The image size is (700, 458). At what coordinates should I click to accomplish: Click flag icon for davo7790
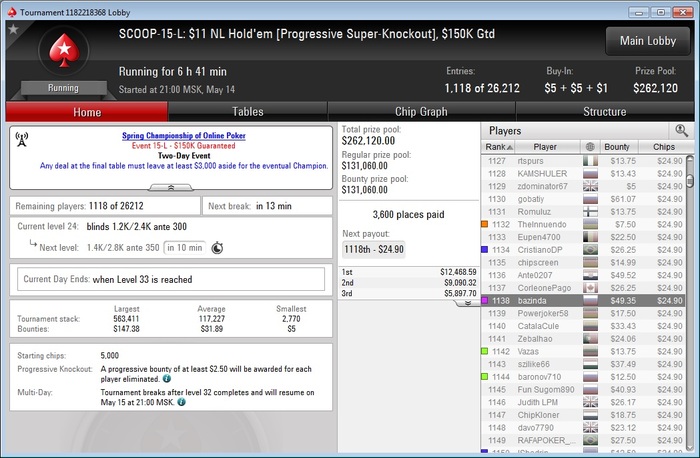pos(590,428)
